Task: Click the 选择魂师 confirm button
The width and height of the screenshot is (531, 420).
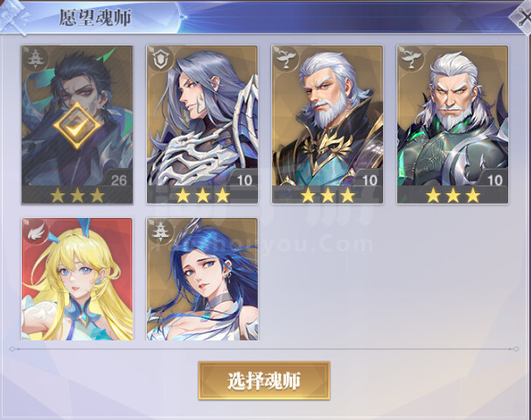Action: coord(264,381)
